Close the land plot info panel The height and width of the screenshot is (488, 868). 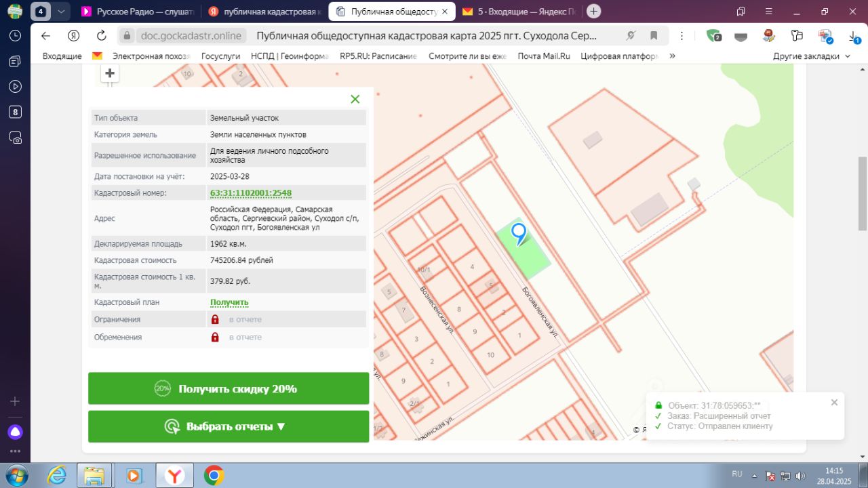tap(355, 99)
